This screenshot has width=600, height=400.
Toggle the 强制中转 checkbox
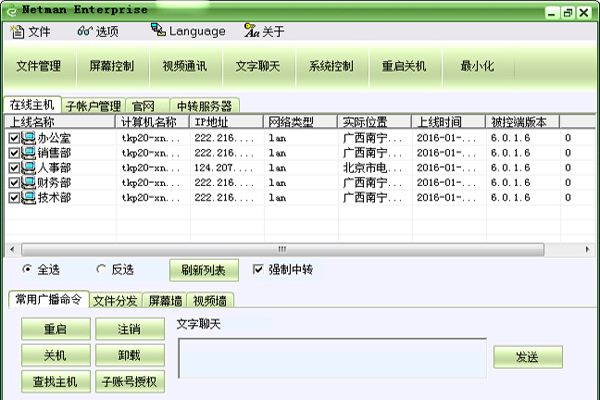[258, 269]
